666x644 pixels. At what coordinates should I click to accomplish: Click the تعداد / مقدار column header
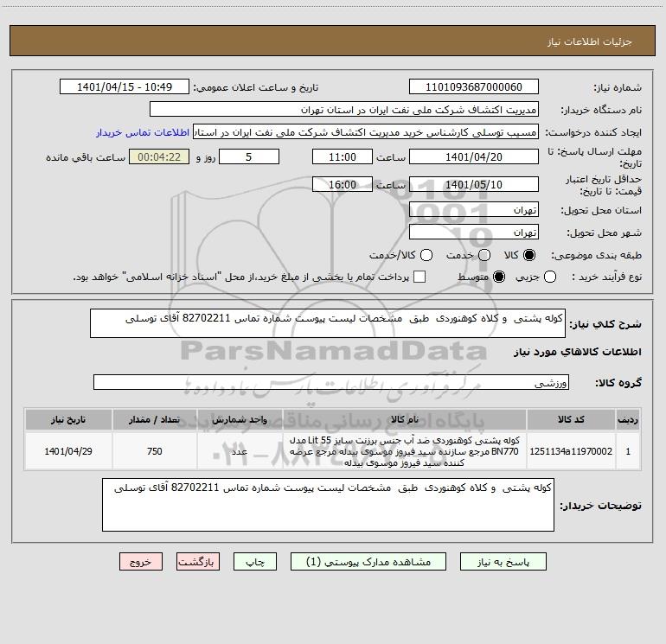155,420
